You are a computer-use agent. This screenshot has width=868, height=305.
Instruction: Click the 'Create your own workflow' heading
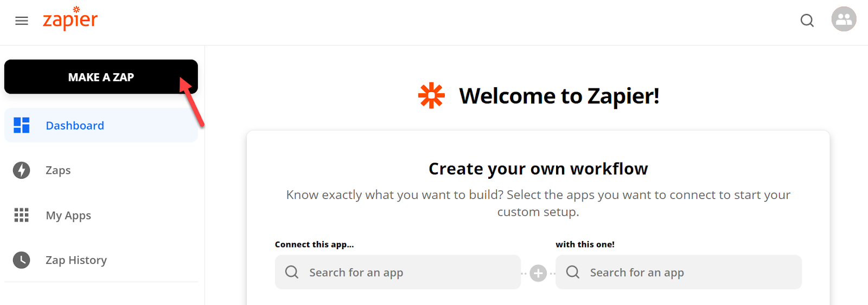[538, 169]
